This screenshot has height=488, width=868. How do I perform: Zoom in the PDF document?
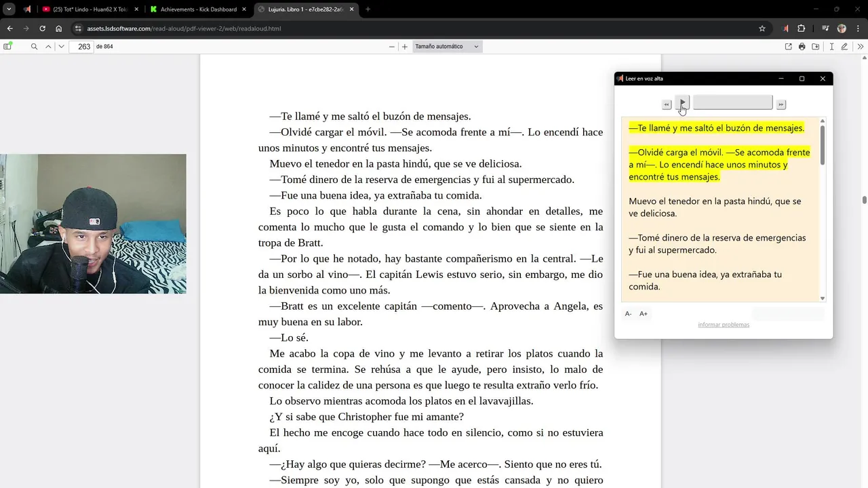tap(405, 47)
